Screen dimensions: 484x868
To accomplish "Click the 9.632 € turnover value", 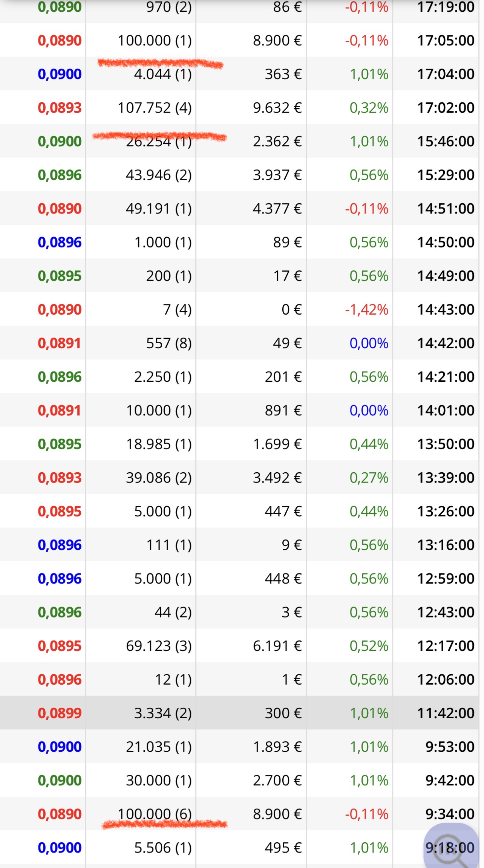I will (x=277, y=108).
